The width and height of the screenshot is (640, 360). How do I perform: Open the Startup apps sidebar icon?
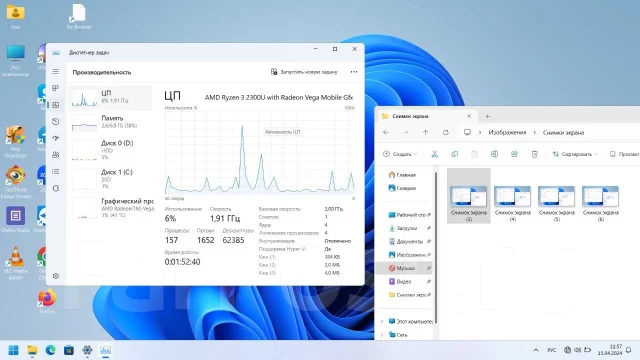coord(56,138)
